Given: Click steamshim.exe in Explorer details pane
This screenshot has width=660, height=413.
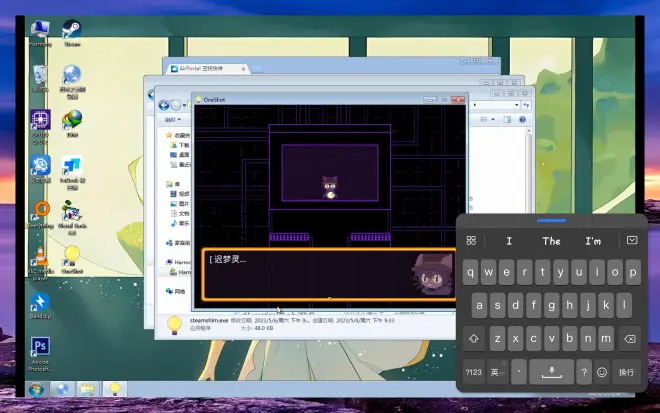Looking at the screenshot, I should 209,320.
